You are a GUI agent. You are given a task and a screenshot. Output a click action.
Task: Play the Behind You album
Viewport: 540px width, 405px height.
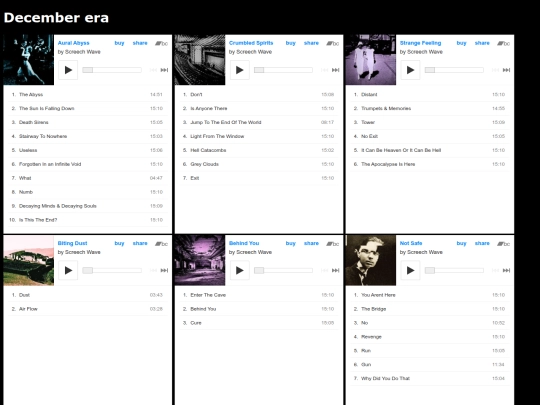(x=239, y=270)
